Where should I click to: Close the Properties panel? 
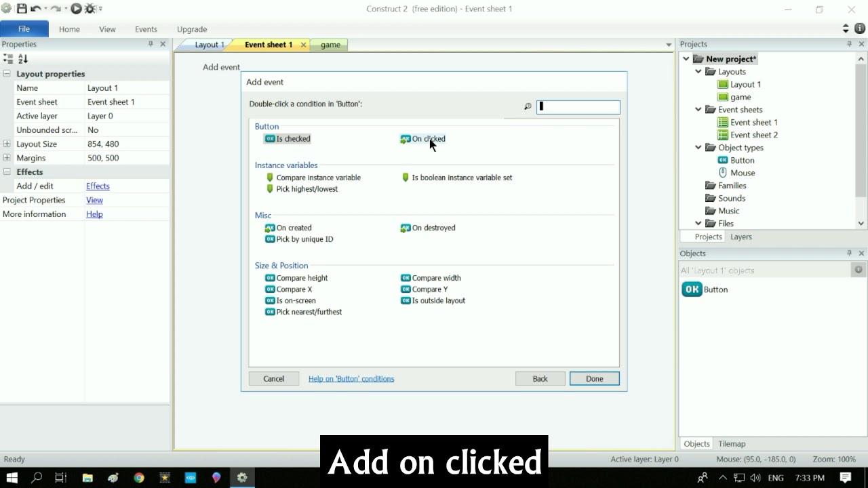[x=163, y=44]
